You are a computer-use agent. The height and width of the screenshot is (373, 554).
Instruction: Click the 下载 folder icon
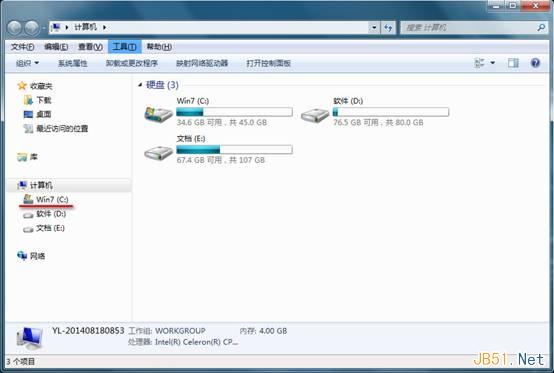(x=28, y=100)
